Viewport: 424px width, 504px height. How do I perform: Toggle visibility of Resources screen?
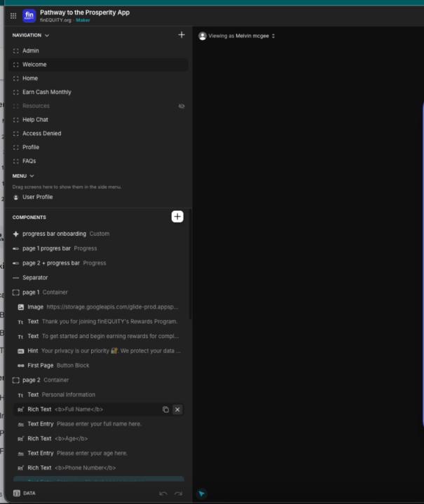182,106
